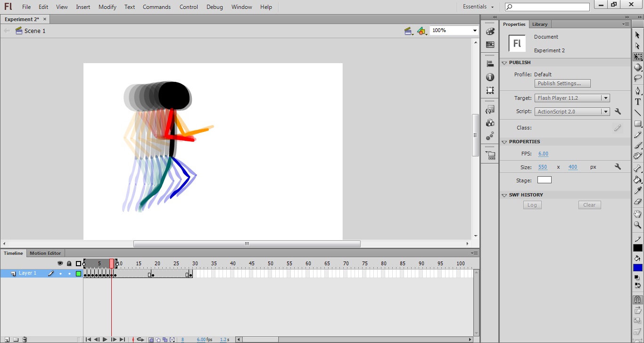Toggle outline view for Layer 1
The width and height of the screenshot is (644, 343).
coord(78,273)
